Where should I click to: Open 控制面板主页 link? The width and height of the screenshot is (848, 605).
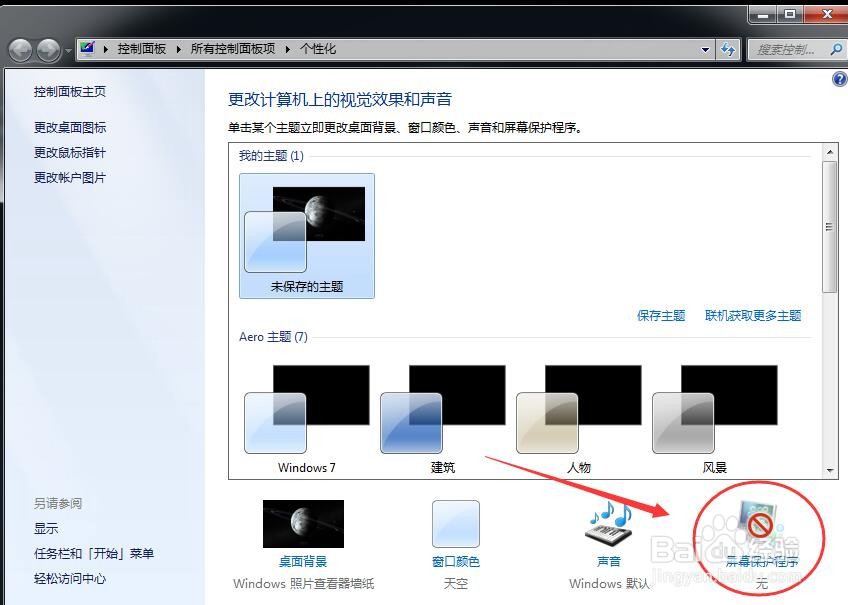(x=70, y=91)
